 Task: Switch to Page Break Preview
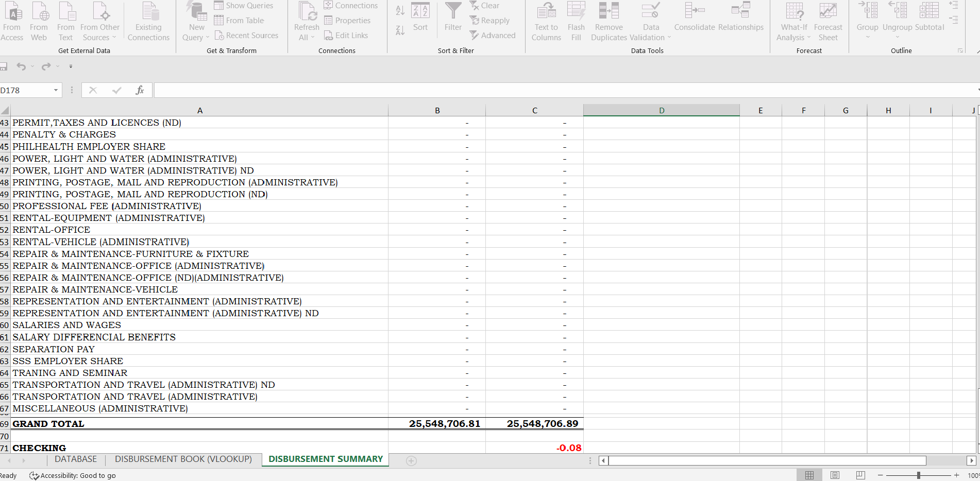[x=860, y=475]
